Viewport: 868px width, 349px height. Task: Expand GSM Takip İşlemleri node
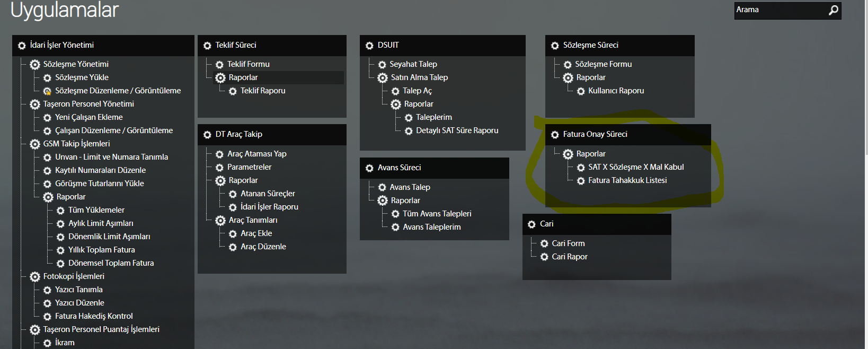35,144
